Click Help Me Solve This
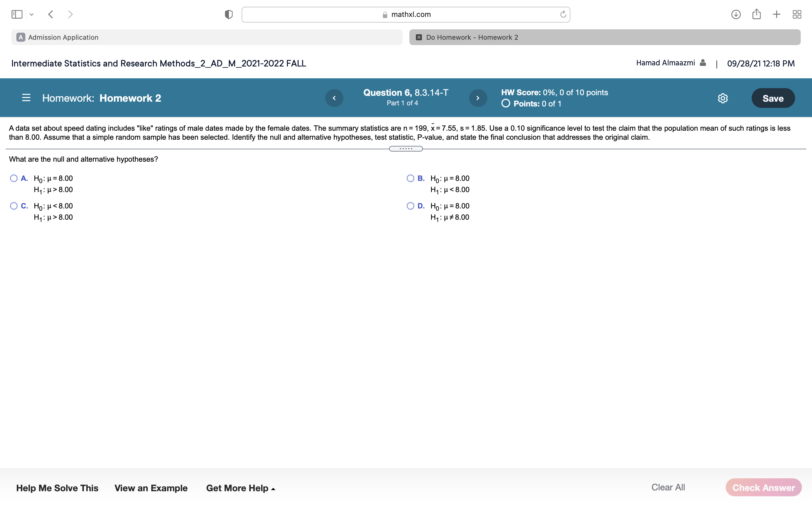This screenshot has height=507, width=812. [57, 488]
